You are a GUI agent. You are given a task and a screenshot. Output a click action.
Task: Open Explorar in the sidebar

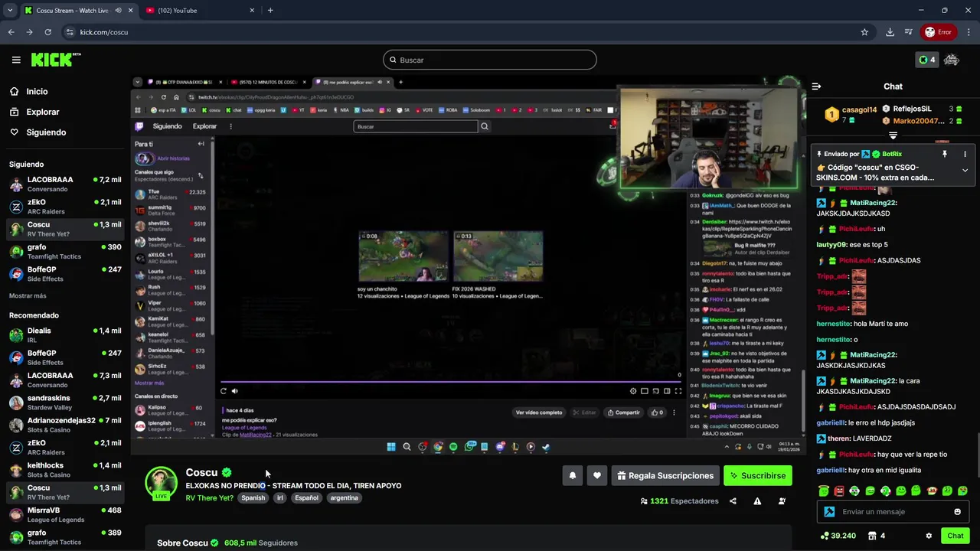point(42,112)
